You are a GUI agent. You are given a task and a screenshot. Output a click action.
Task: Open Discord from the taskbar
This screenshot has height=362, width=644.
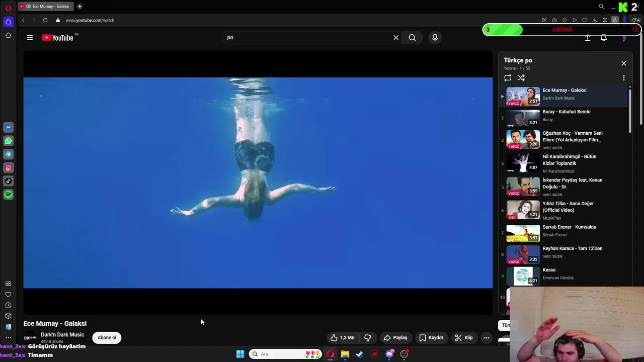click(389, 354)
